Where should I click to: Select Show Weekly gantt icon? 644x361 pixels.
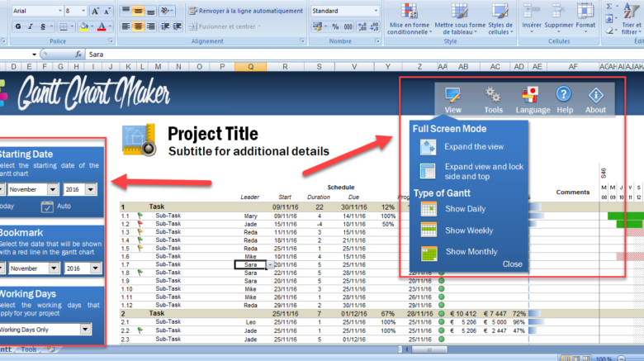(x=428, y=230)
